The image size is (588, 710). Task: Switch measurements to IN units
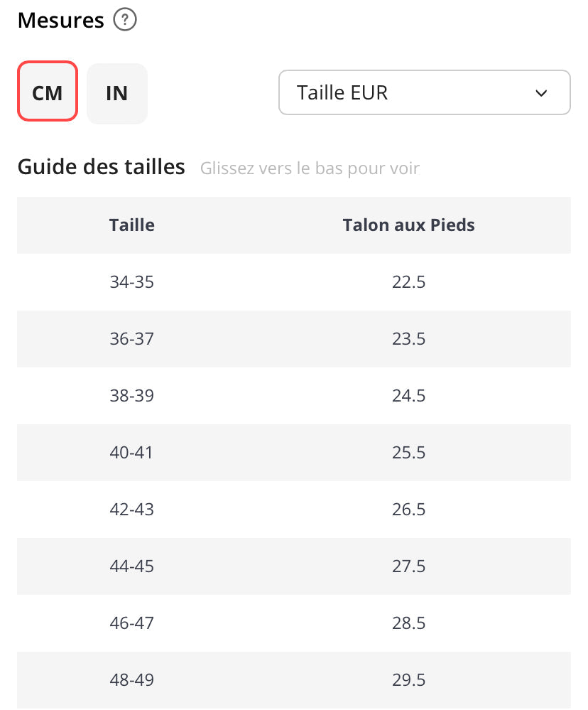point(116,93)
